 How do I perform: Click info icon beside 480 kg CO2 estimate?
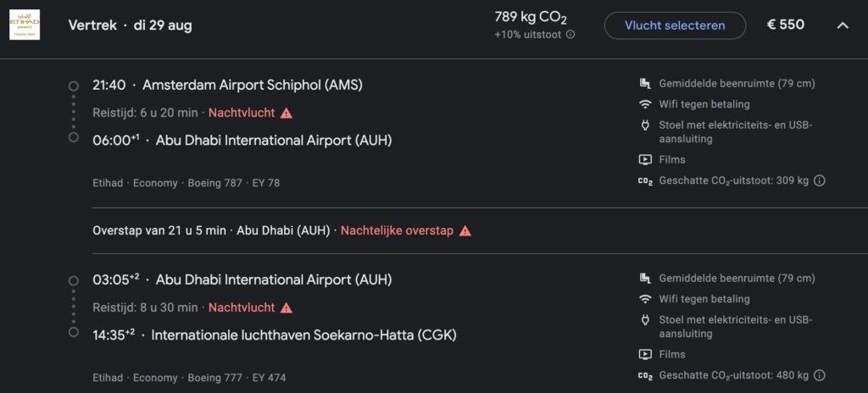coord(820,375)
